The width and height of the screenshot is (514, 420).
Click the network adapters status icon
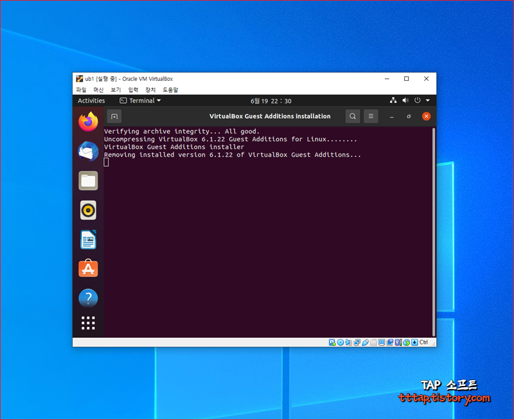point(357,342)
